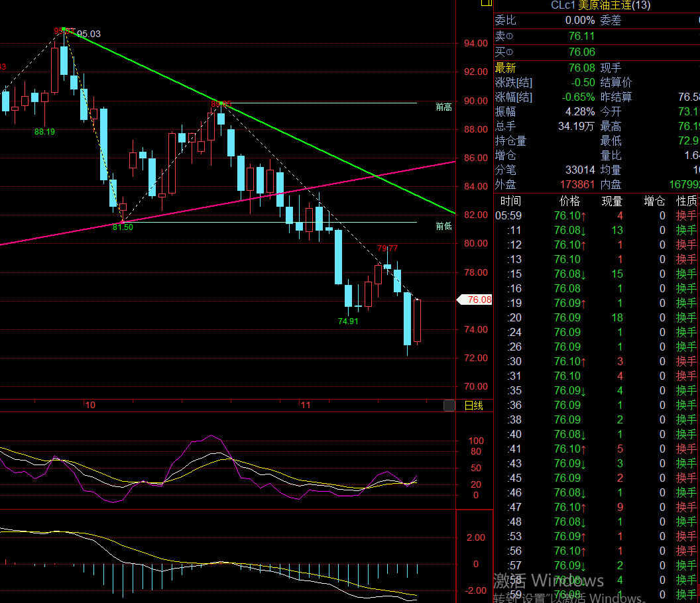Select the 前高 horizontal line label
700x603 pixels.
[443, 107]
